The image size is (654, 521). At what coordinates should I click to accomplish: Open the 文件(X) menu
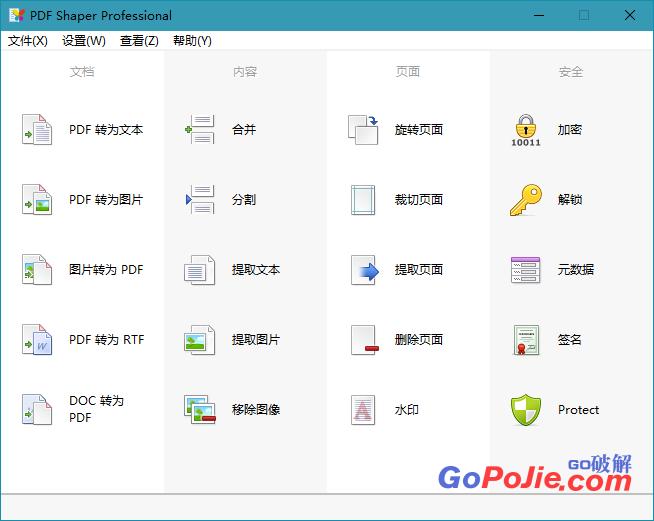tap(28, 41)
